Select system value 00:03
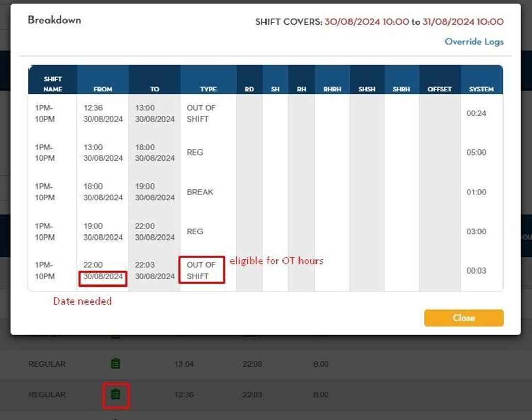Image resolution: width=532 pixels, height=420 pixels. tap(476, 271)
